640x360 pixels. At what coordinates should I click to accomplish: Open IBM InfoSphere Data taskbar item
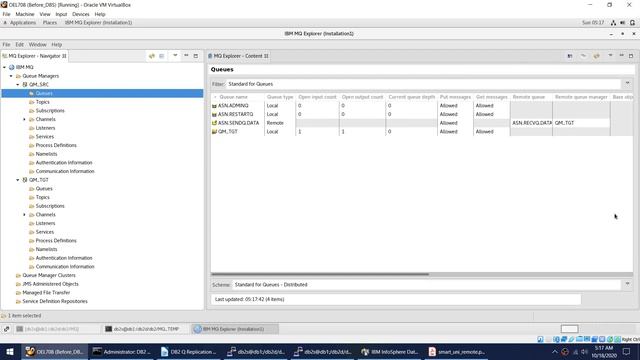pos(390,352)
